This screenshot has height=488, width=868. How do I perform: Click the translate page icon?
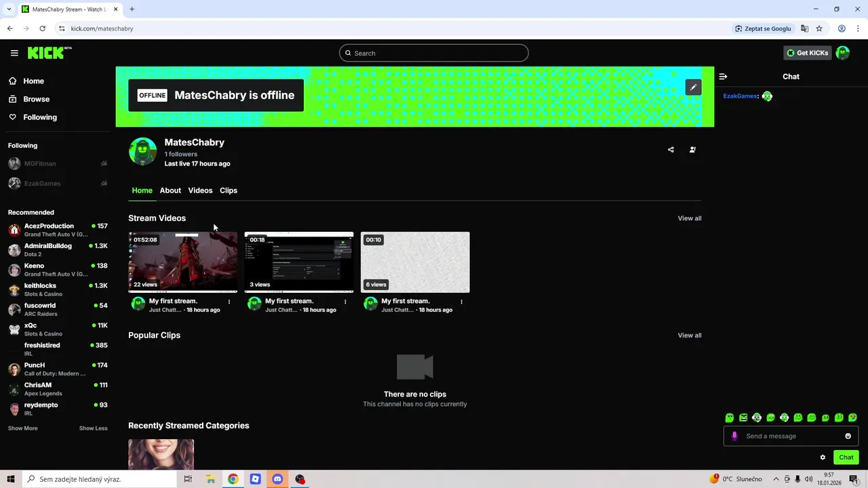[804, 28]
